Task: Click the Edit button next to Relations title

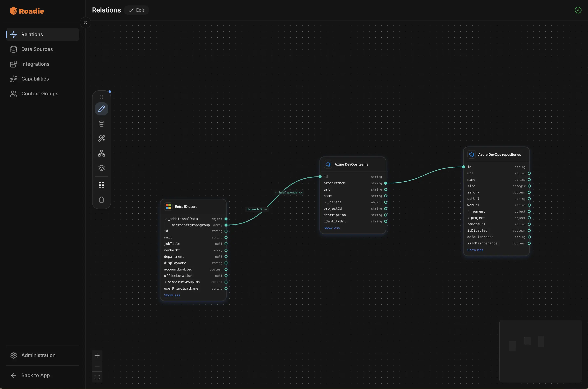Action: tap(136, 10)
